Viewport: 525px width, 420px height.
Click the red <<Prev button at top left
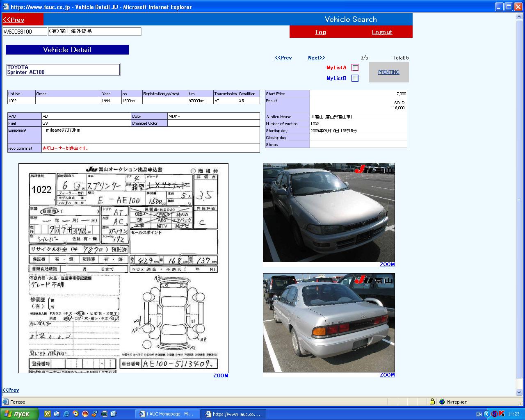coord(14,19)
